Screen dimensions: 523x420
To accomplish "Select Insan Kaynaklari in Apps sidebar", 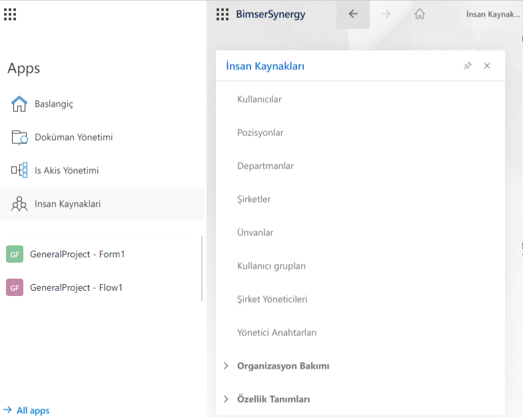I will [67, 204].
